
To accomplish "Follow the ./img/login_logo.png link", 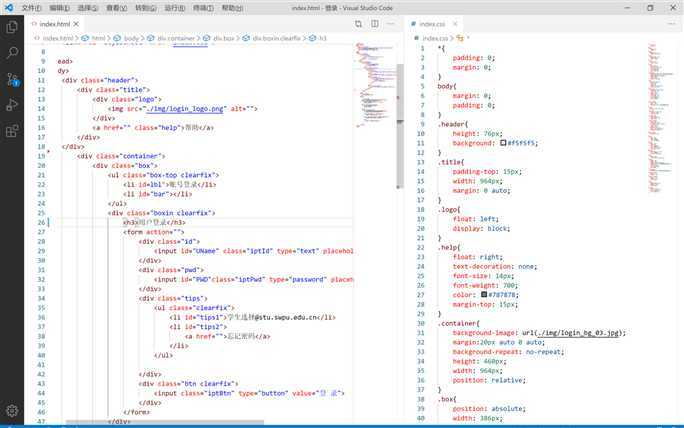I will (185, 109).
